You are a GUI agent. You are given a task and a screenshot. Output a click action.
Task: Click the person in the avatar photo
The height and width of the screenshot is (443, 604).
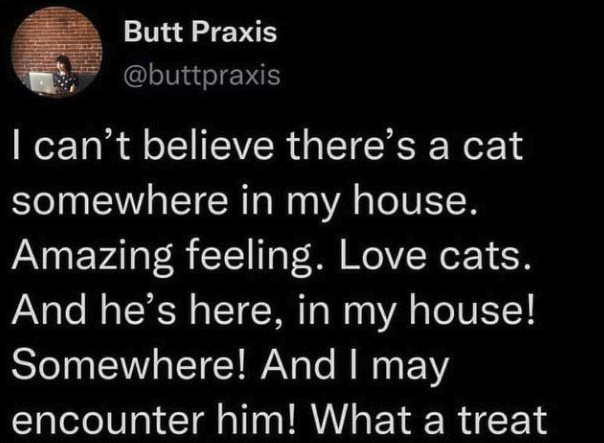(x=64, y=75)
